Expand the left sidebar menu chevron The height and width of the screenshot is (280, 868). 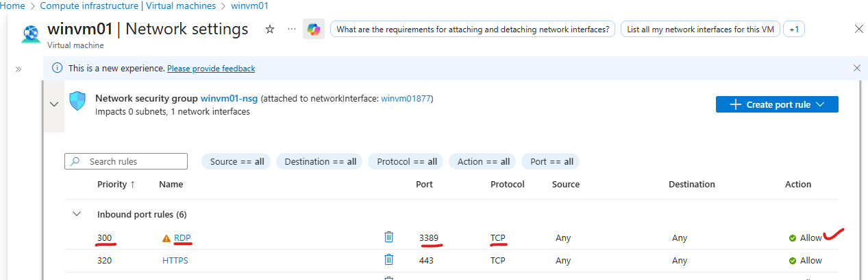[18, 69]
